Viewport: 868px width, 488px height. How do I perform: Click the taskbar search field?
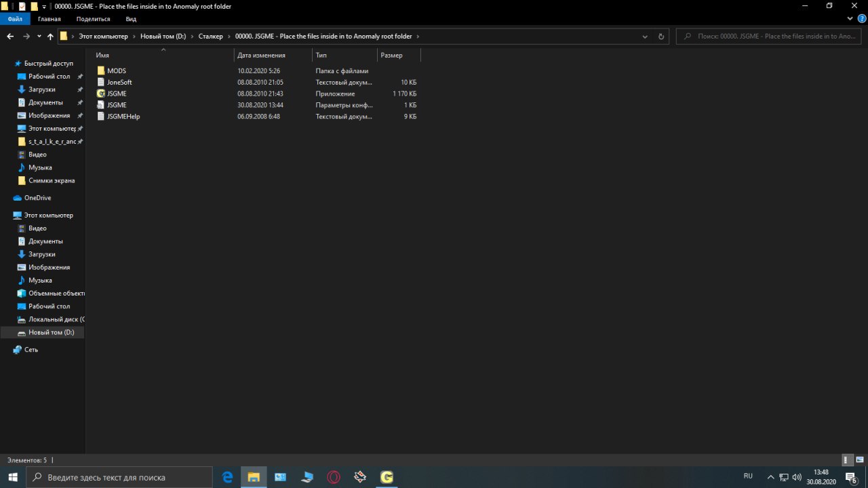click(x=120, y=477)
